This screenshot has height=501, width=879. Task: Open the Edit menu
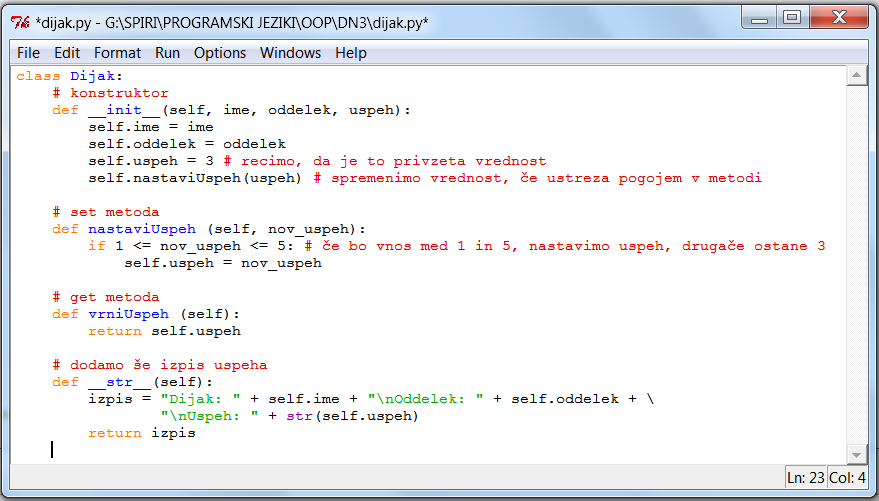pos(67,53)
